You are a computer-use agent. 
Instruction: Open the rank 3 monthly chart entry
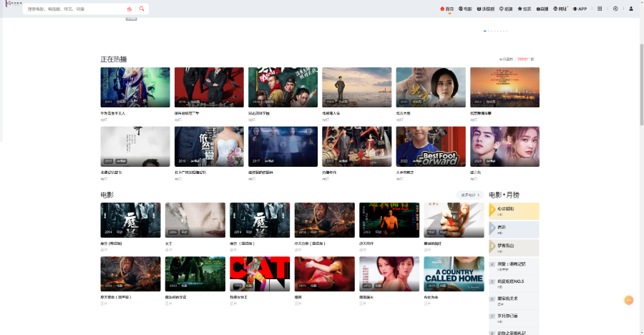pos(514,248)
